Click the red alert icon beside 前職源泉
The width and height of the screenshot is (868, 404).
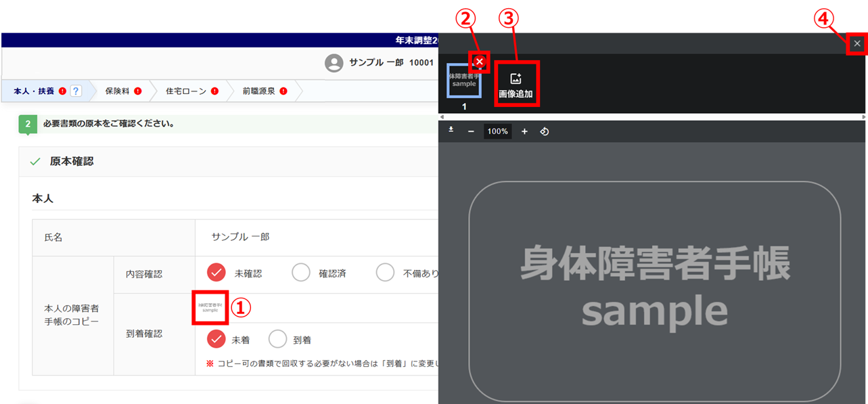pos(283,91)
